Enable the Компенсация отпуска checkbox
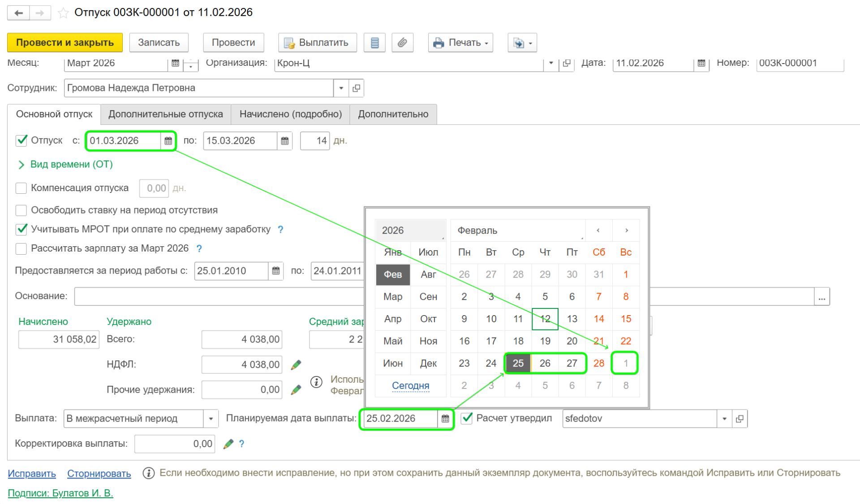Screen dimensions: 860x504 click(21, 188)
